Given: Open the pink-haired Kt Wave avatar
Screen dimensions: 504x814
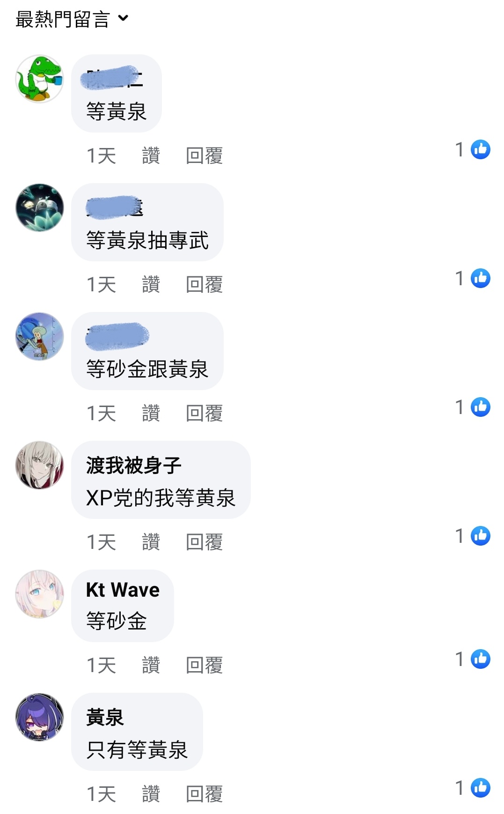Looking at the screenshot, I should [39, 594].
